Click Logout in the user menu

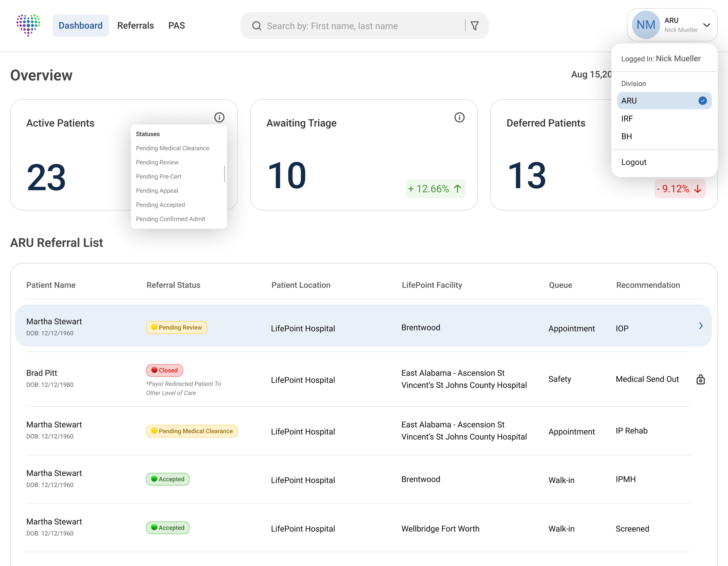[x=633, y=163]
